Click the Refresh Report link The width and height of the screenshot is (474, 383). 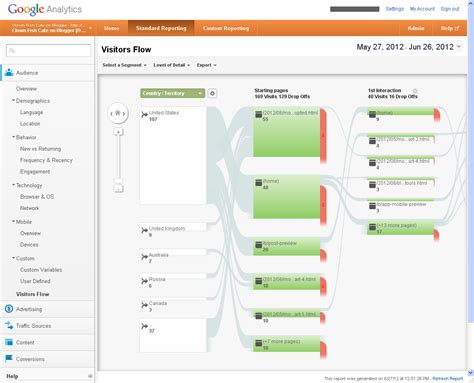tap(448, 379)
